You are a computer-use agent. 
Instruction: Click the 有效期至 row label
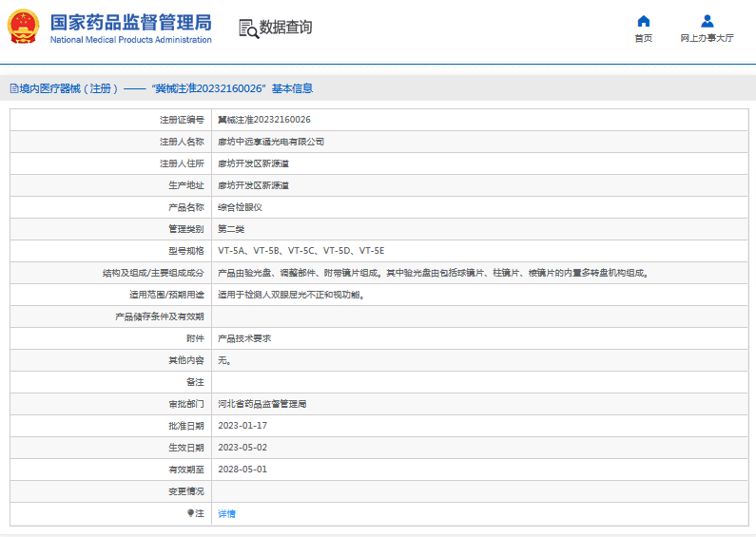coord(186,470)
